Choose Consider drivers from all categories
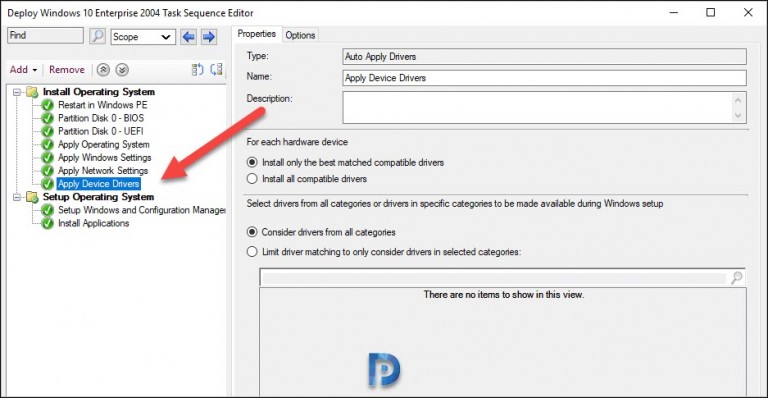This screenshot has width=768, height=398. [252, 232]
